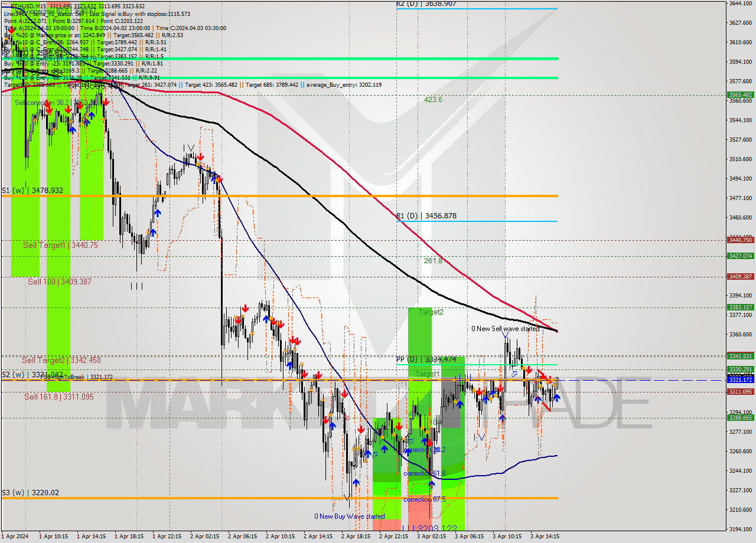Click the green 3427.074 price tag on axis
The height and width of the screenshot is (543, 756).
(740, 256)
